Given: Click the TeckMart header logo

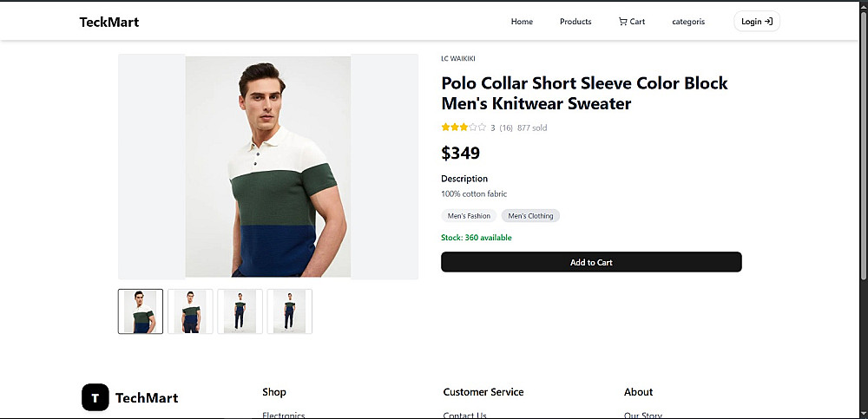Looking at the screenshot, I should [109, 22].
